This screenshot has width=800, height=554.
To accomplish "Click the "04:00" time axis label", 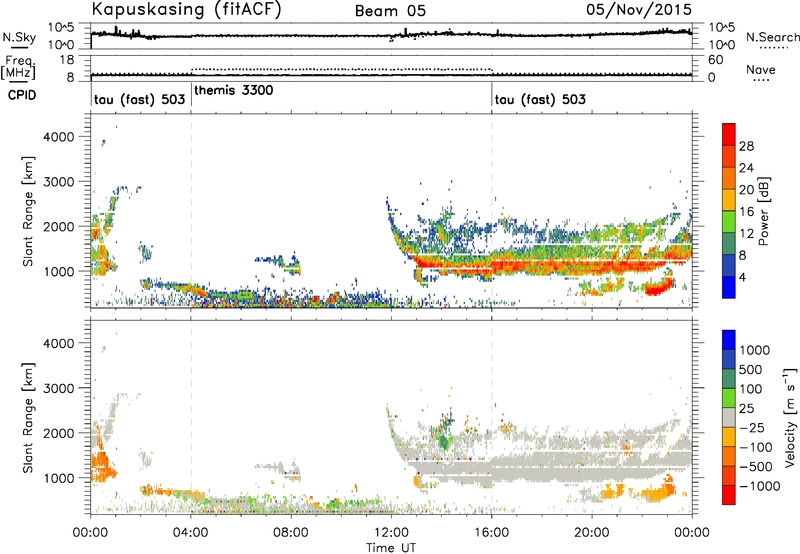I will click(x=190, y=533).
